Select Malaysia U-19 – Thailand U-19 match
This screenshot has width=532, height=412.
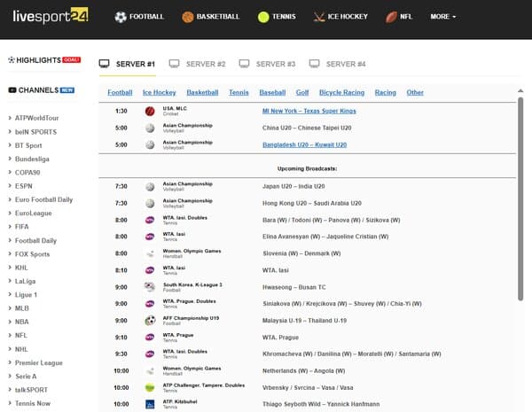point(304,321)
